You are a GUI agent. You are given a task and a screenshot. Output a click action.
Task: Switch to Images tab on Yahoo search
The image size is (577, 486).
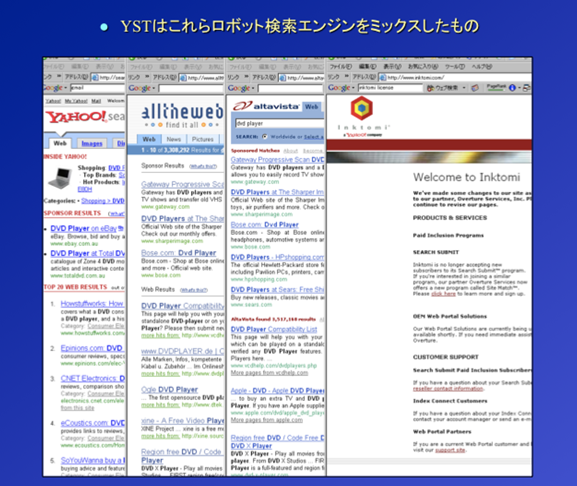coord(92,143)
